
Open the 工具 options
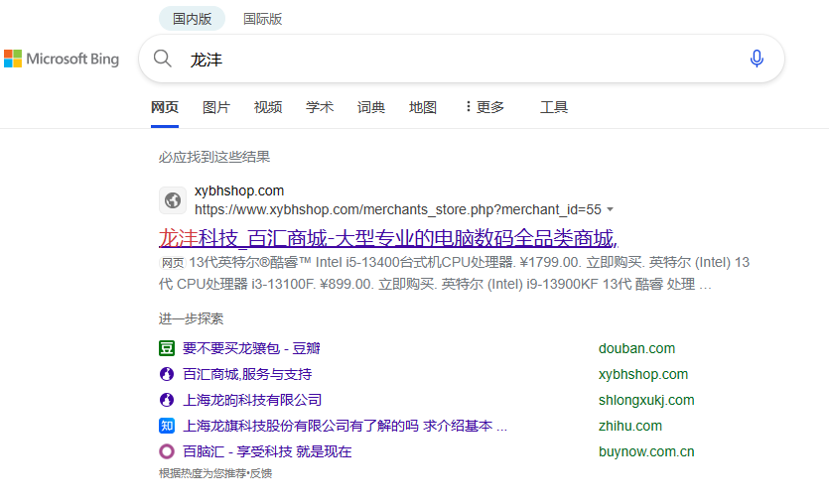[x=554, y=107]
